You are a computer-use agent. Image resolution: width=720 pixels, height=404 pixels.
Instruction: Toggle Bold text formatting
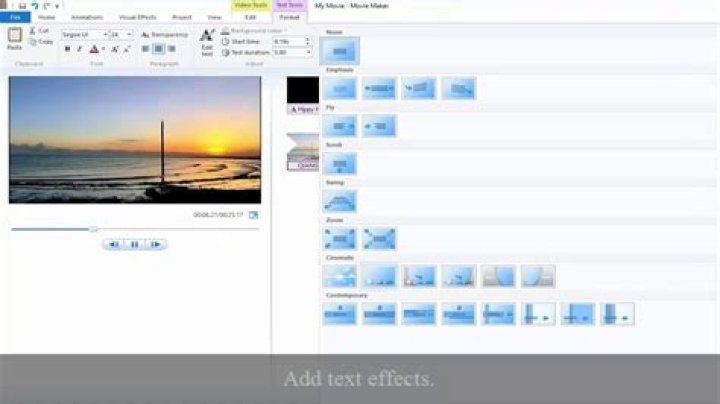pos(67,49)
